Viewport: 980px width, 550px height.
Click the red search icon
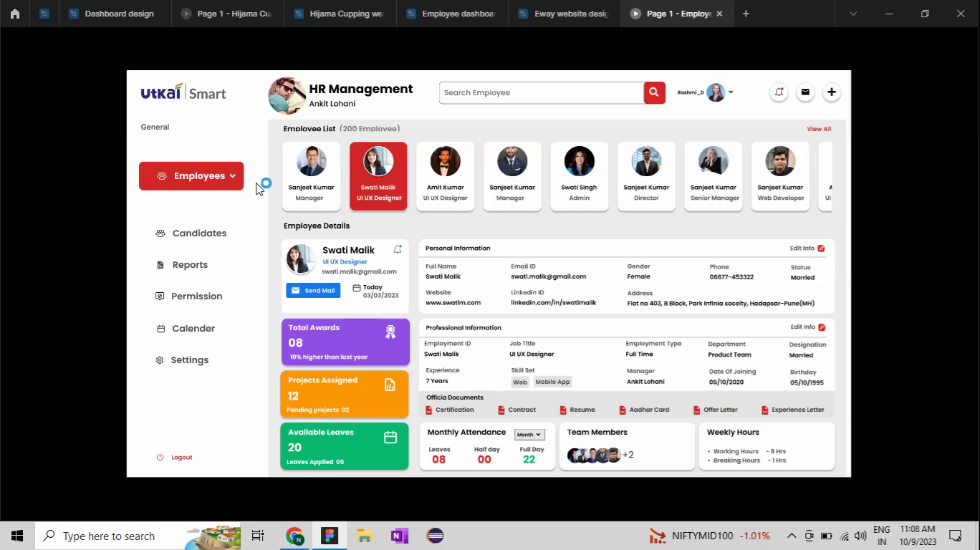653,92
